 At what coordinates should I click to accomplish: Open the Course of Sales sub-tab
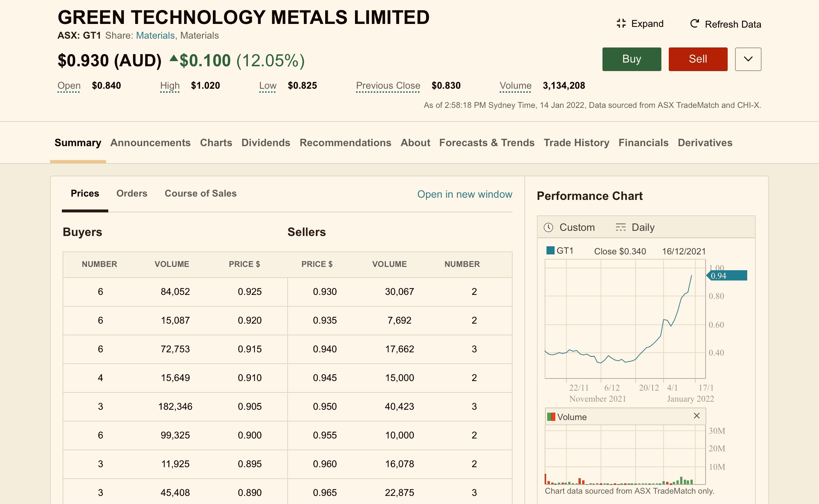pos(201,194)
